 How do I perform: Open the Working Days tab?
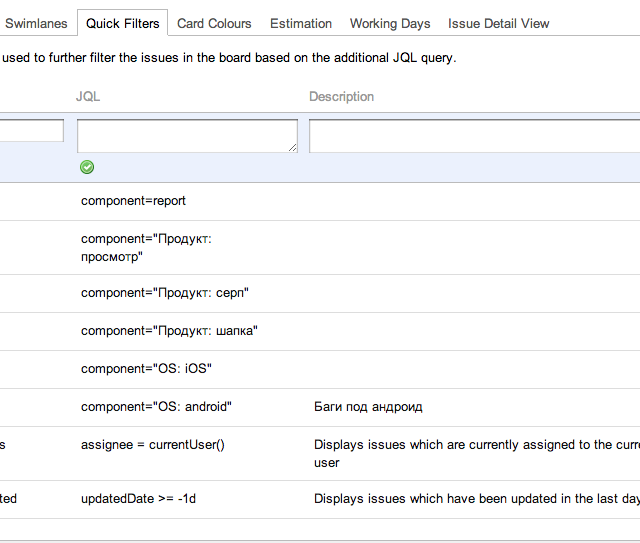(x=390, y=23)
